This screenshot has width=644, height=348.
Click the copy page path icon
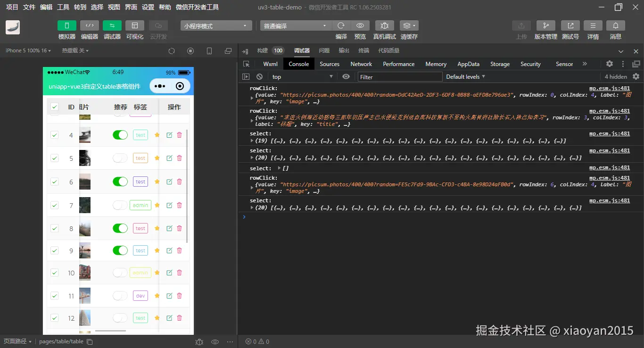pyautogui.click(x=90, y=341)
